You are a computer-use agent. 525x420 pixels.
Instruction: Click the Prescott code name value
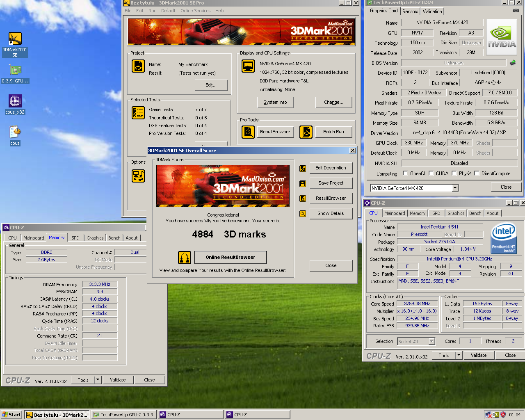[x=419, y=234]
